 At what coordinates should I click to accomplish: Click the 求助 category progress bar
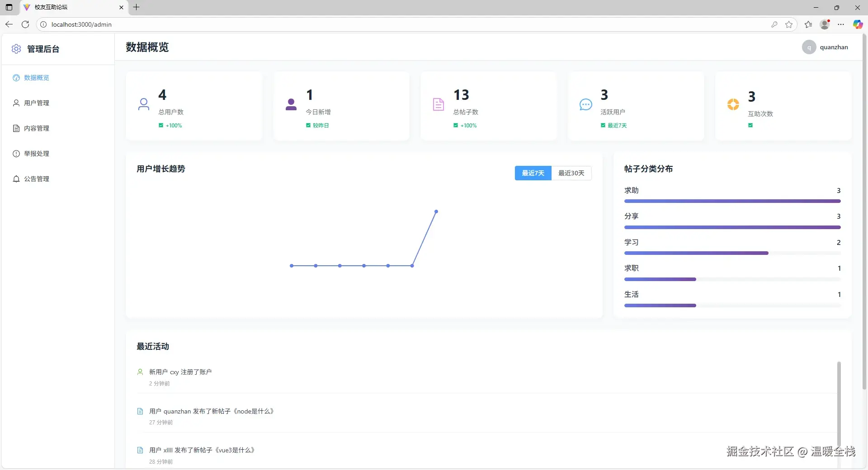pos(732,201)
